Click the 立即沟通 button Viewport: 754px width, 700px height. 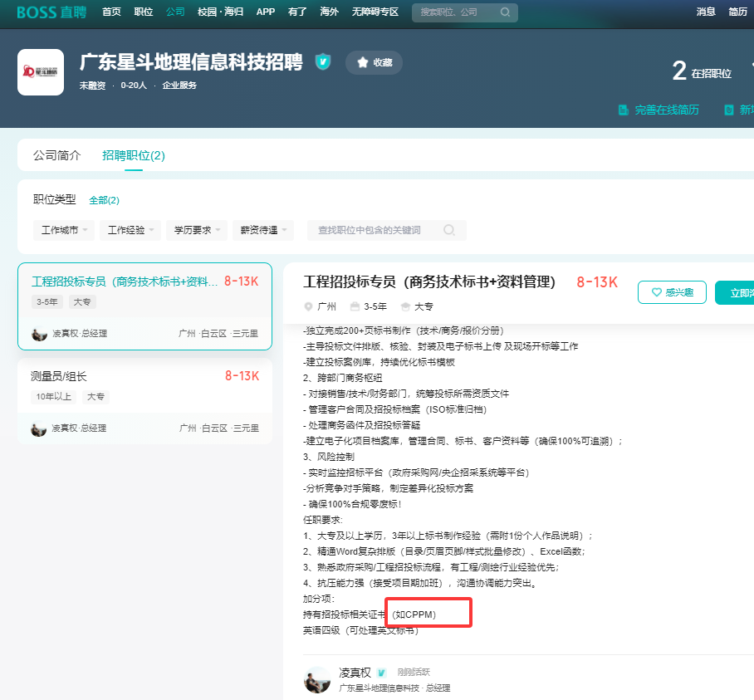coord(739,292)
